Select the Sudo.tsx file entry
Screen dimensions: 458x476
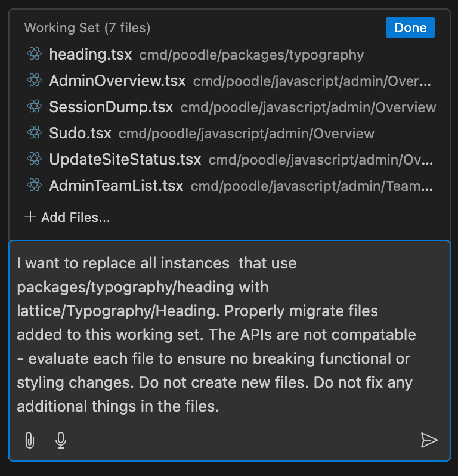point(80,133)
